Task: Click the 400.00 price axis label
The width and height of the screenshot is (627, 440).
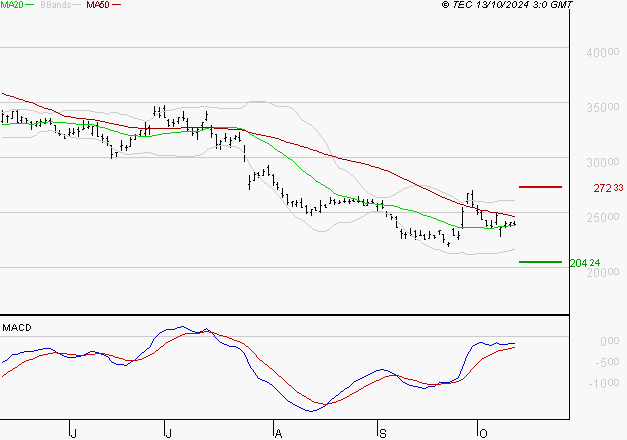Action: pos(603,52)
